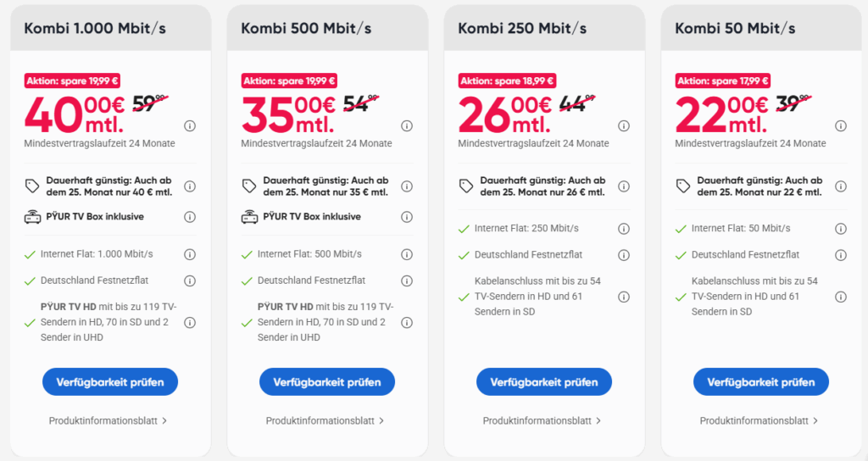This screenshot has height=461, width=868.
Task: Open Dauerhaft günstig info in Kombi 50 card
Action: point(841,186)
